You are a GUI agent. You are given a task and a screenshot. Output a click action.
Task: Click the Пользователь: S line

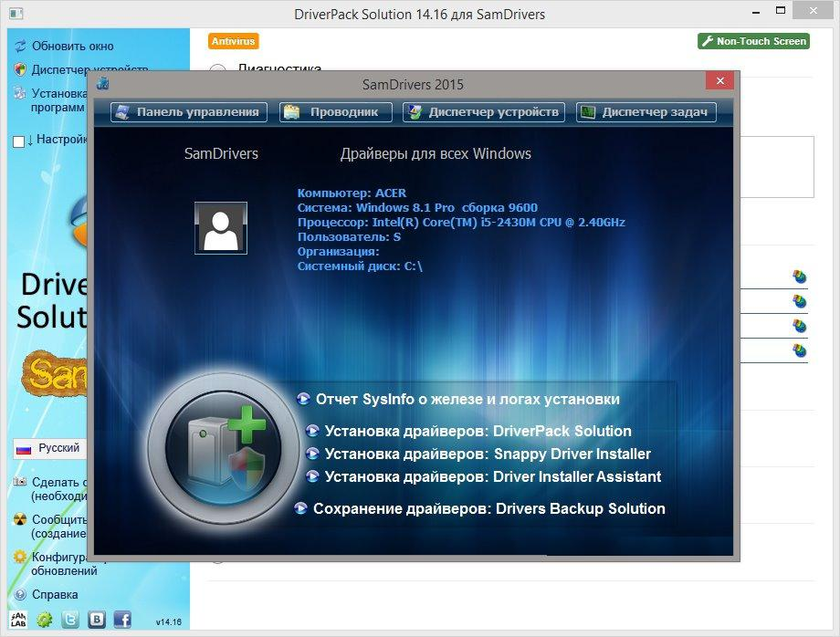tap(349, 236)
